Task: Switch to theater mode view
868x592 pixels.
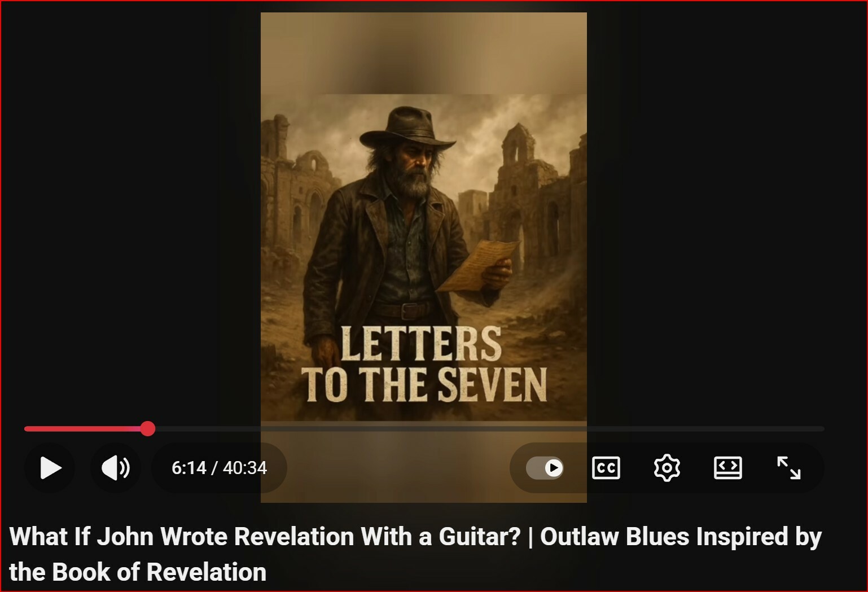Action: tap(727, 468)
